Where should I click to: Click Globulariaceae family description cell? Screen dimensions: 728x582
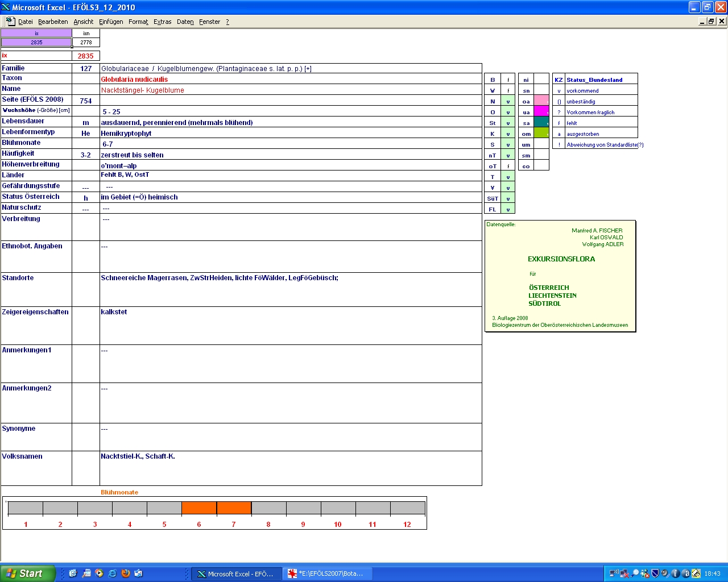pos(291,69)
